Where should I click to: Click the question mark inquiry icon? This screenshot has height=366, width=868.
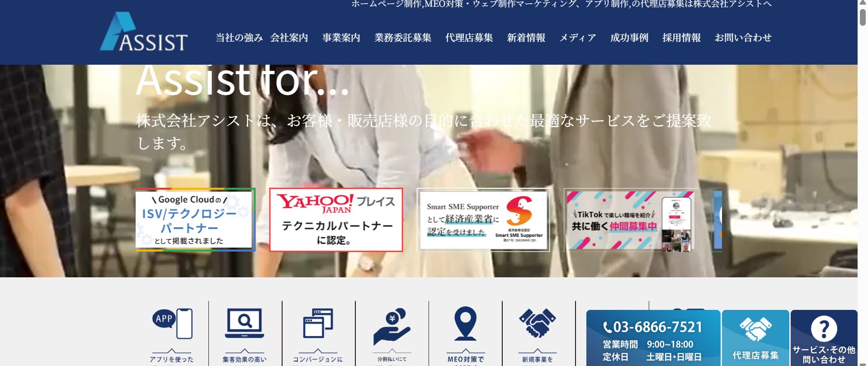point(824,329)
